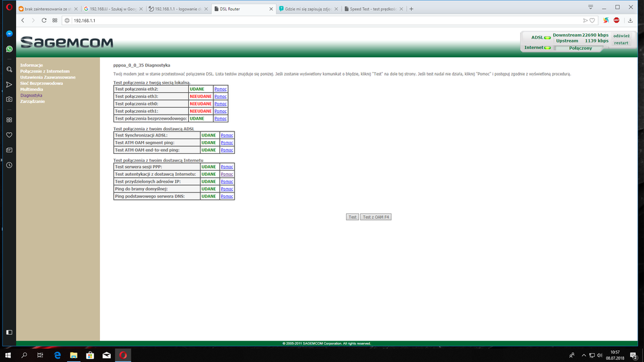Open WhatsApp in the Opera sidebar
This screenshot has height=362, width=644.
coord(9,49)
